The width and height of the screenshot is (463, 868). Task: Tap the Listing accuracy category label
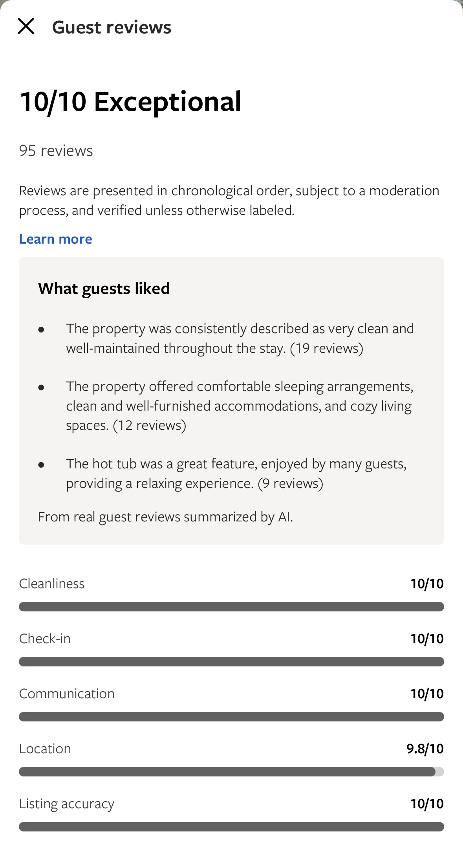coord(66,804)
